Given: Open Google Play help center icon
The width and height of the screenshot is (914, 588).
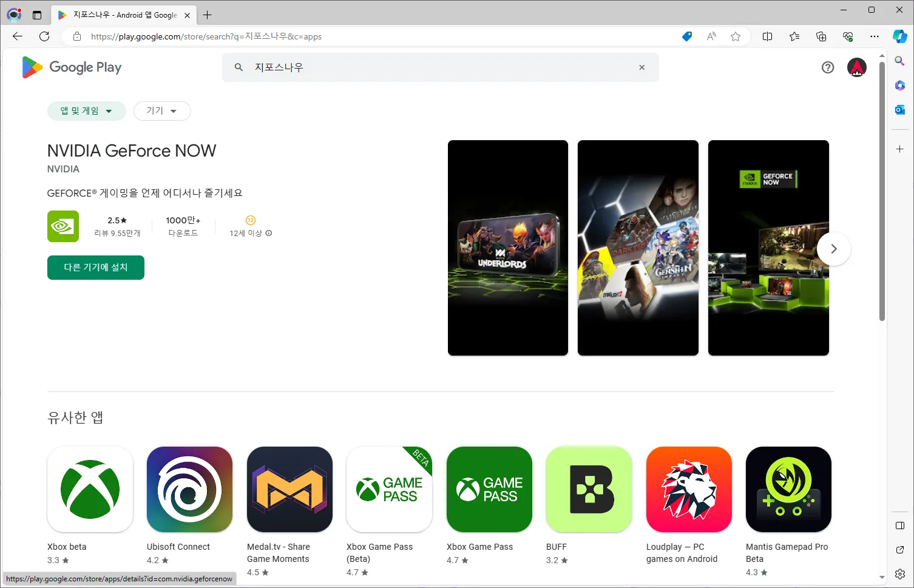Looking at the screenshot, I should pyautogui.click(x=828, y=67).
